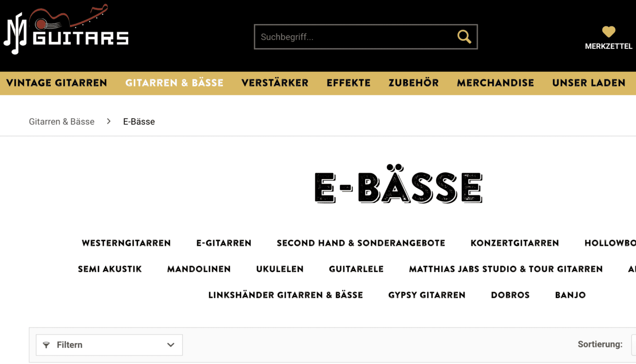Open Linkshänder Gitarren & Bässe category
Viewport: 636px width, 364px height.
[x=286, y=295]
